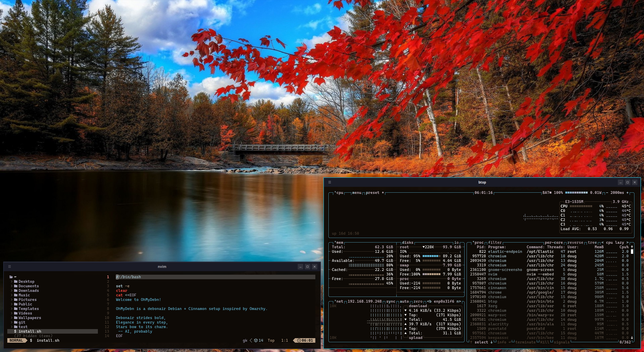Click the minus to decrease update interval
Viewport: 644px width, 352px height.
pos(607,193)
